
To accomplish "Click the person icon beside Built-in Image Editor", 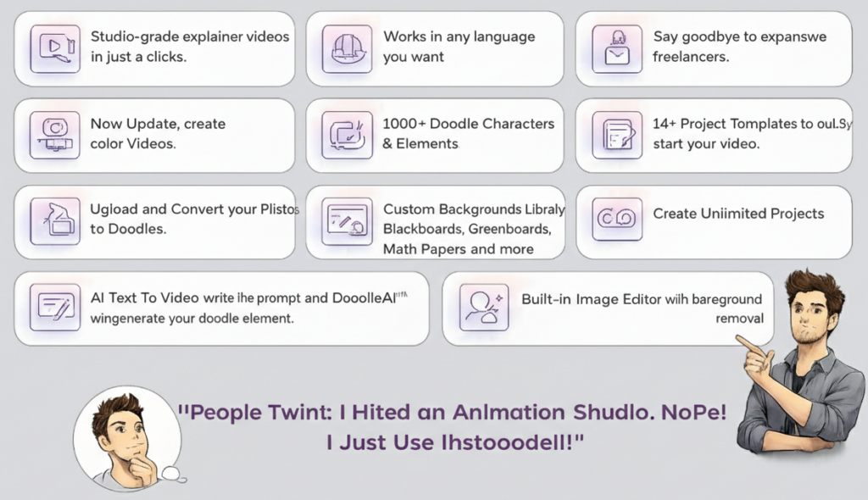I will point(484,308).
